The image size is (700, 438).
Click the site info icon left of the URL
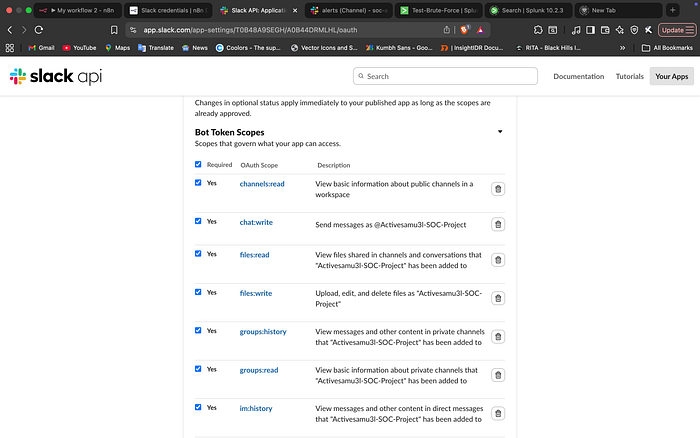133,30
